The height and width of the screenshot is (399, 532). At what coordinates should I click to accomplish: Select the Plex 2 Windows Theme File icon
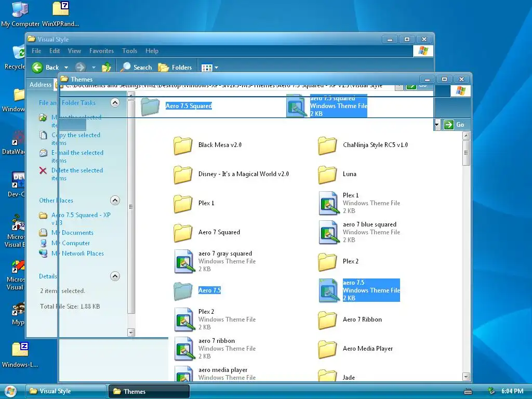pyautogui.click(x=184, y=320)
